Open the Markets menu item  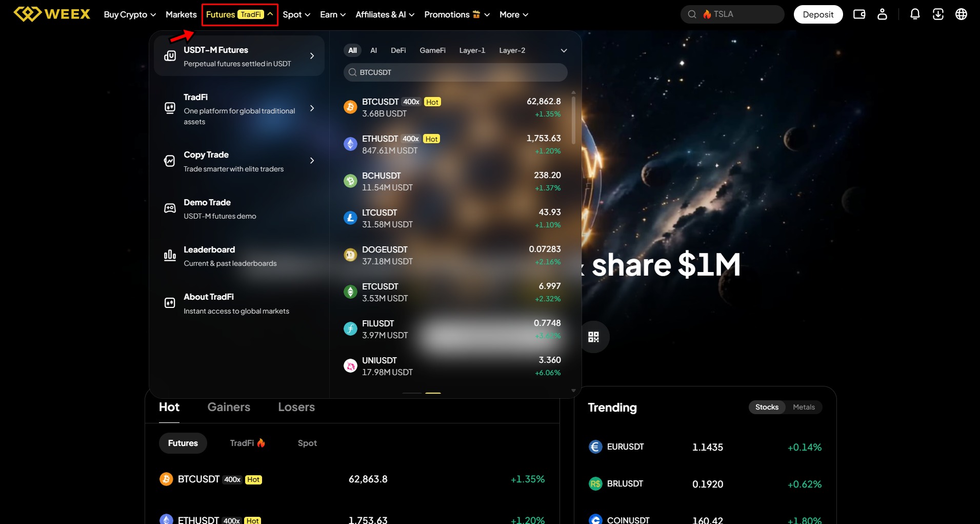pyautogui.click(x=181, y=14)
